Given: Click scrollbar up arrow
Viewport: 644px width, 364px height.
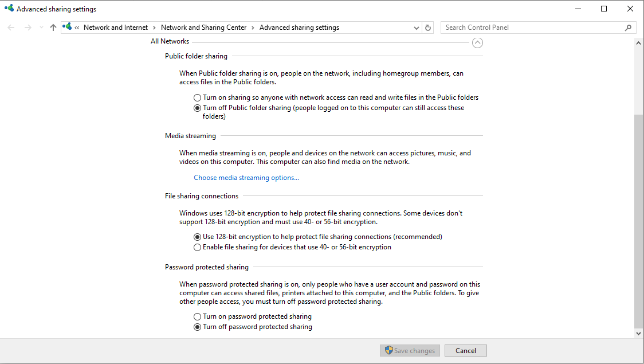Looking at the screenshot, I should coord(638,43).
